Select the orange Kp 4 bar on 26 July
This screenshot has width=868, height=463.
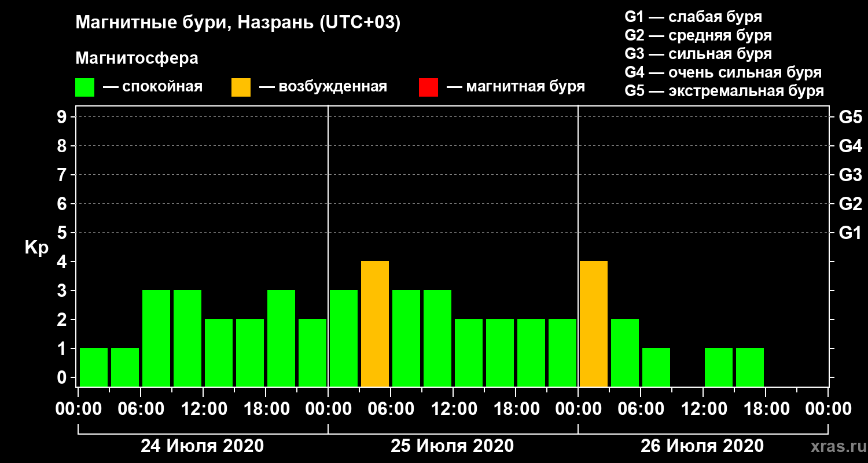click(x=594, y=324)
